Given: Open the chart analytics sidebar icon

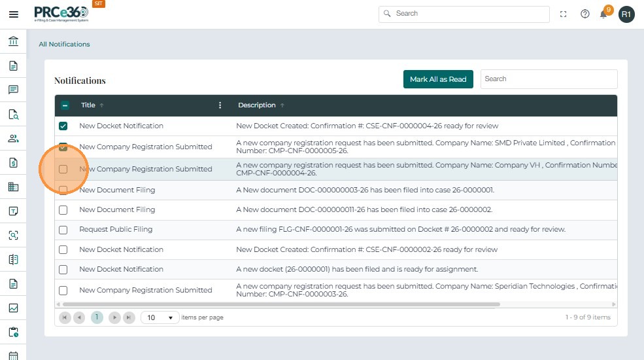Looking at the screenshot, I should [13, 308].
